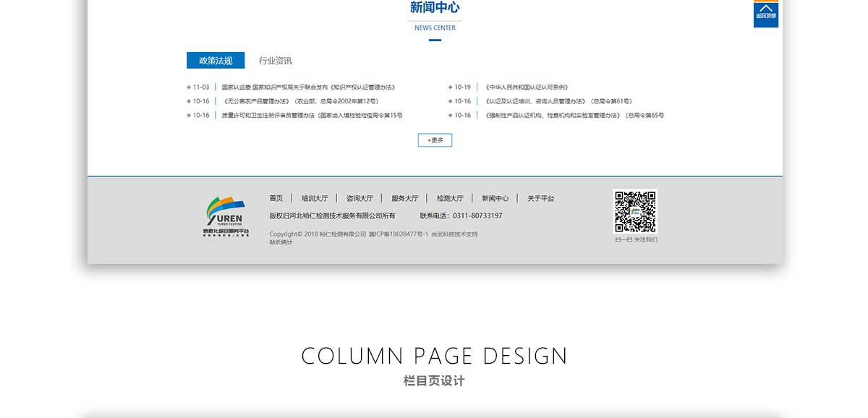Open the 无公害农产品管理办法 article
This screenshot has height=418, width=868.
[300, 101]
